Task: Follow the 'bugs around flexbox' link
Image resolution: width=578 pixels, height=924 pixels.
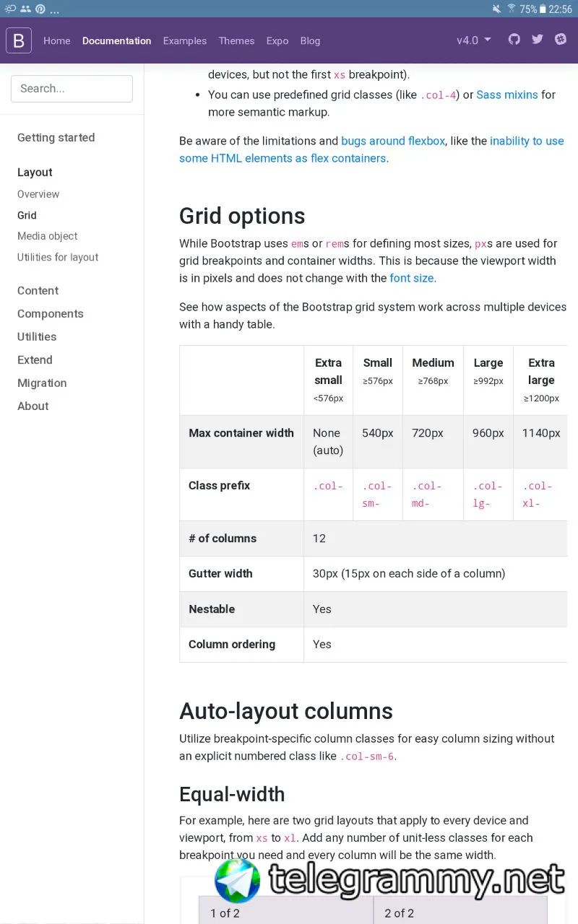Action: tap(393, 141)
